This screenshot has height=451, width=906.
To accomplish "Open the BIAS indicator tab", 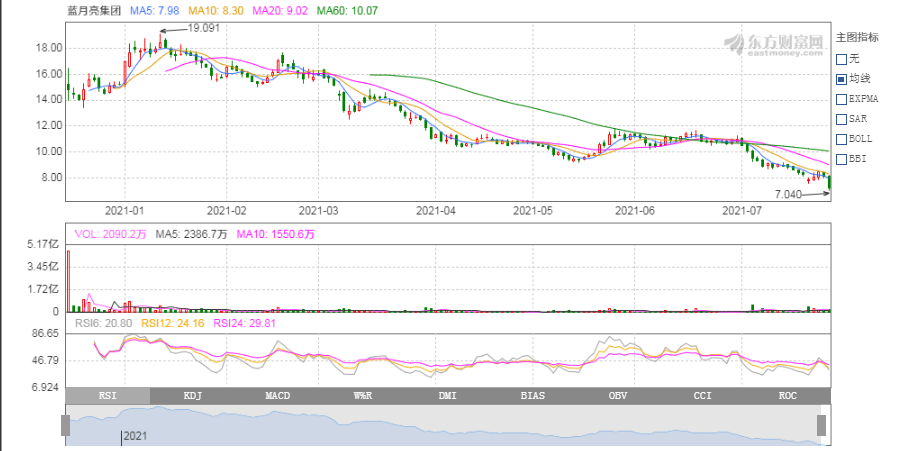I will coord(533,396).
